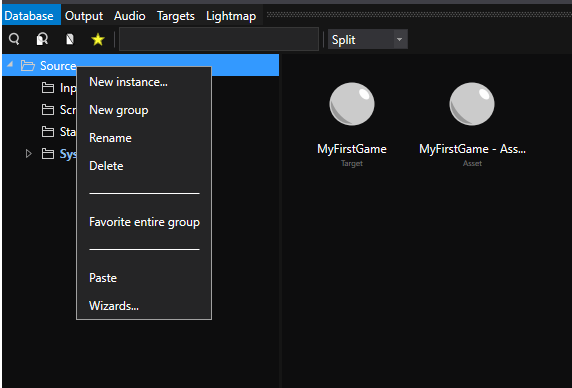Choose New instance... from context menu
This screenshot has height=388, width=572.
[128, 82]
